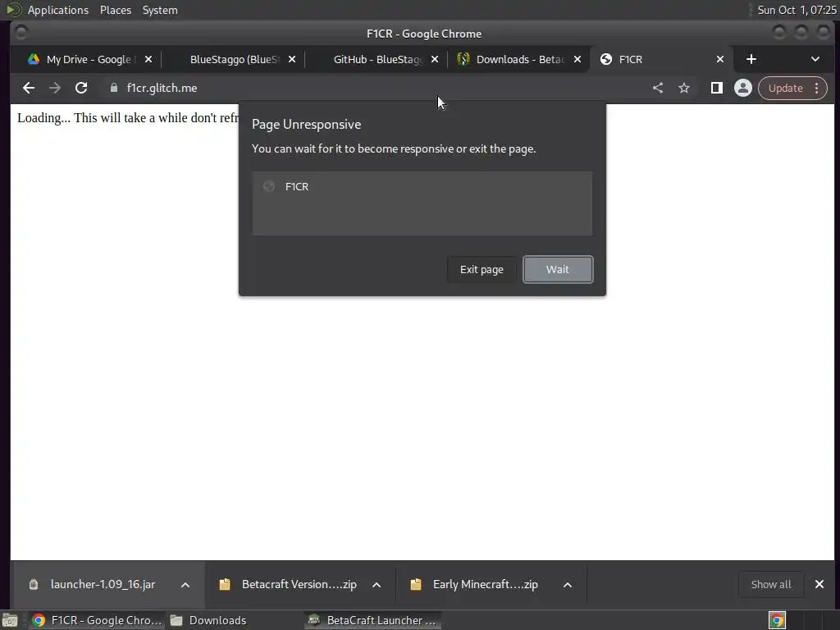Open the Places menu

pyautogui.click(x=116, y=10)
